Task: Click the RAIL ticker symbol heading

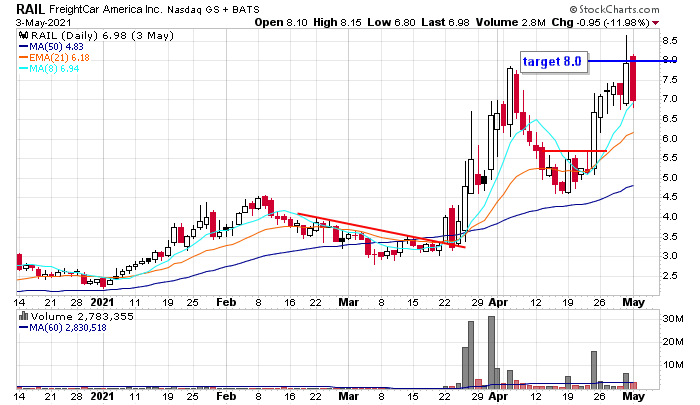Action: 31,9
